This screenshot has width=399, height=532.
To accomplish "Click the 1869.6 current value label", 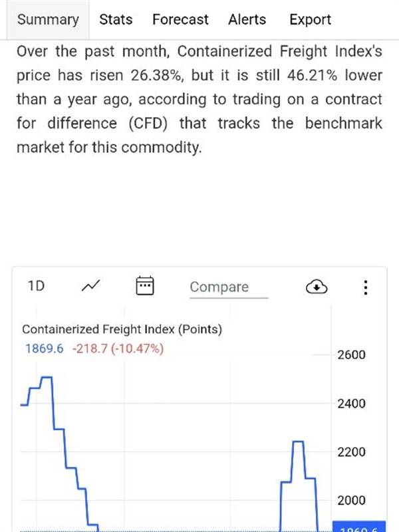I will [45, 348].
